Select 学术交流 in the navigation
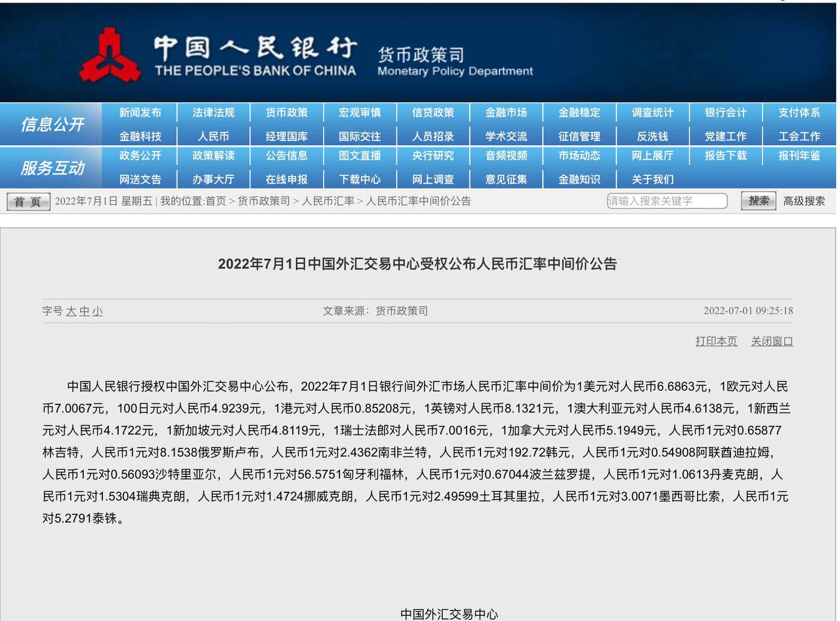This screenshot has width=840, height=621. click(x=506, y=137)
